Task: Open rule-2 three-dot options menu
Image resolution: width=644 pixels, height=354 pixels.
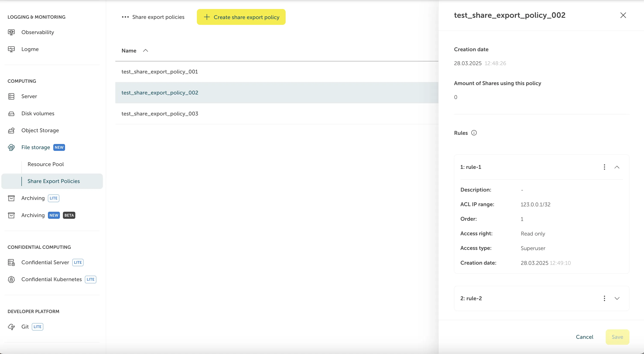Action: 604,298
